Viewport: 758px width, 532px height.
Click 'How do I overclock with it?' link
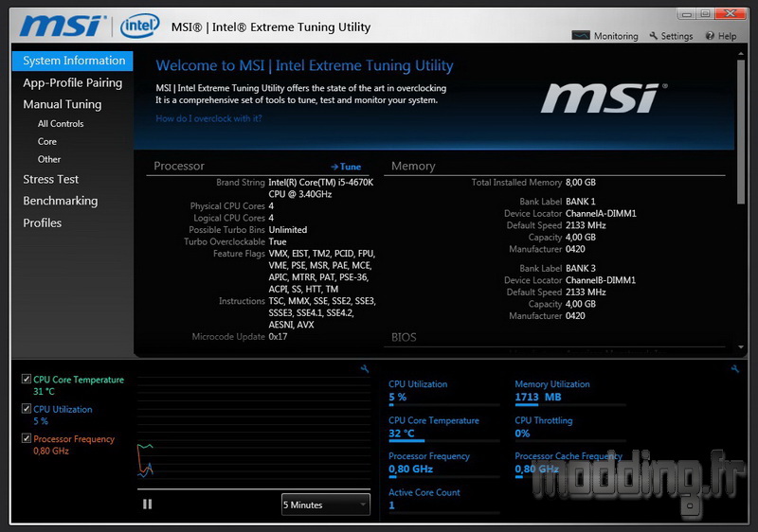pyautogui.click(x=208, y=118)
